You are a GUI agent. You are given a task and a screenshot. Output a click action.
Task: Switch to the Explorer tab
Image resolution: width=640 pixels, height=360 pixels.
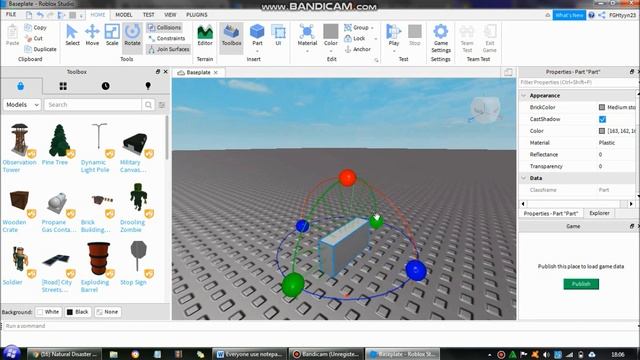pos(599,213)
